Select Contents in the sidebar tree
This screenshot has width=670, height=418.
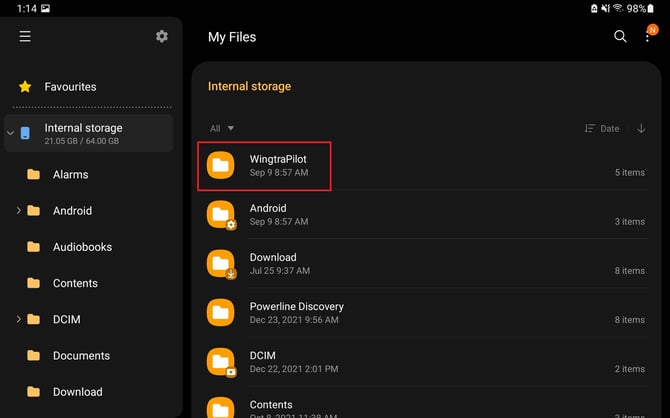click(x=75, y=283)
